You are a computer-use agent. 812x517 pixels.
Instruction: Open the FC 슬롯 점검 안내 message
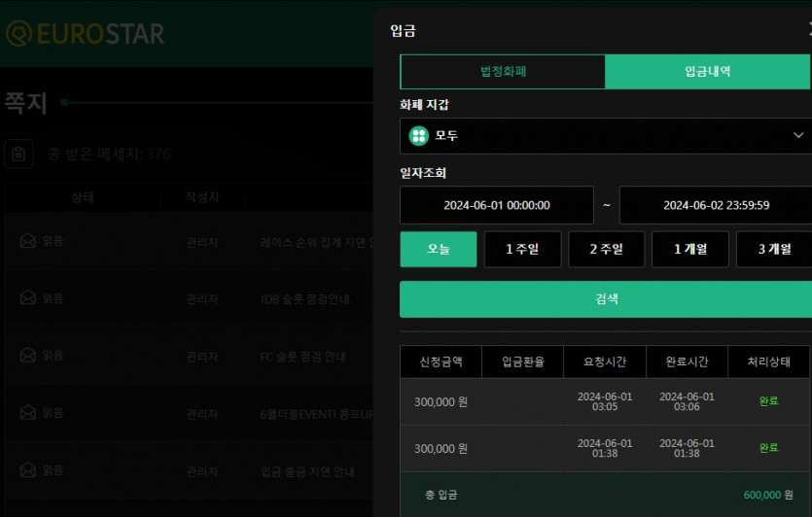pyautogui.click(x=302, y=357)
